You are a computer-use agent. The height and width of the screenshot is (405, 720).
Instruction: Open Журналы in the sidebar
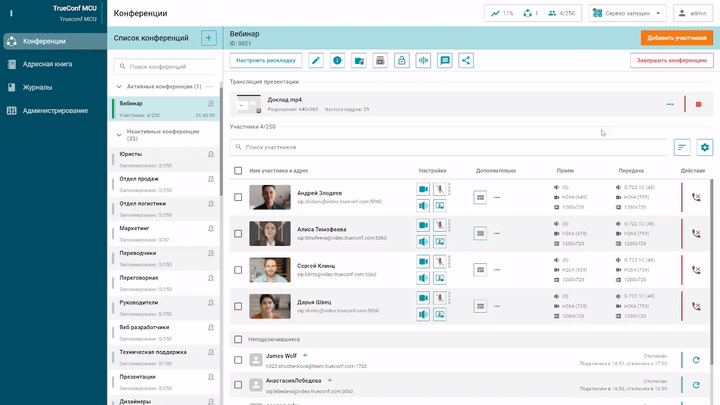click(x=54, y=87)
